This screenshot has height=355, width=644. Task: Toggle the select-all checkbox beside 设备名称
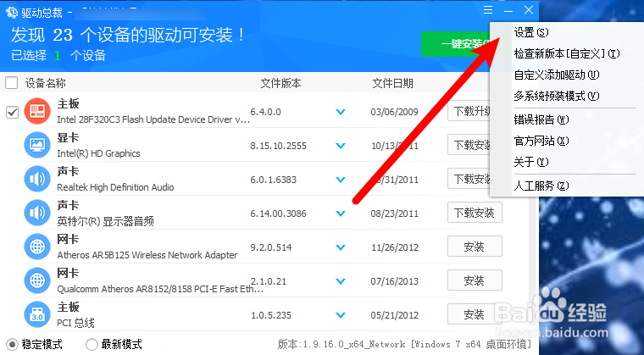coord(12,83)
